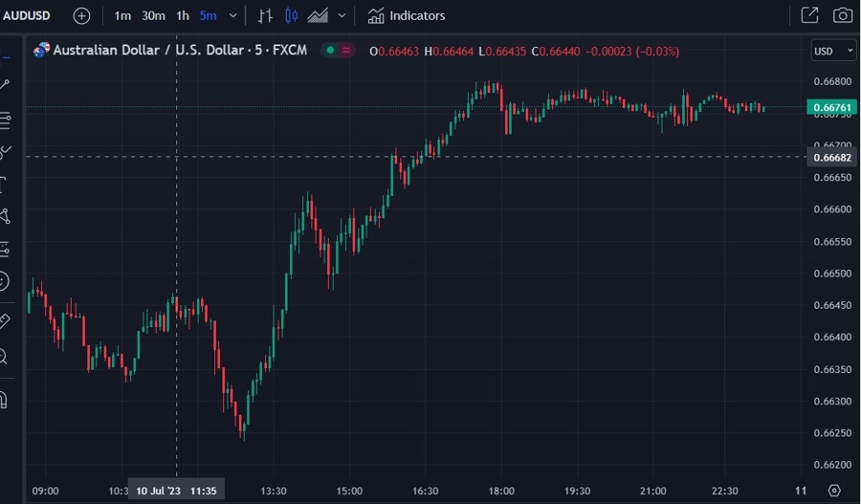
Task: Switch to the 30m timeframe
Action: [x=153, y=16]
